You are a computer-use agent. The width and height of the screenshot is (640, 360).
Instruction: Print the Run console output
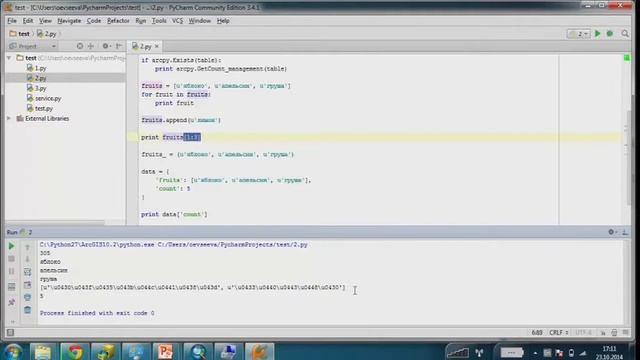(x=27, y=297)
